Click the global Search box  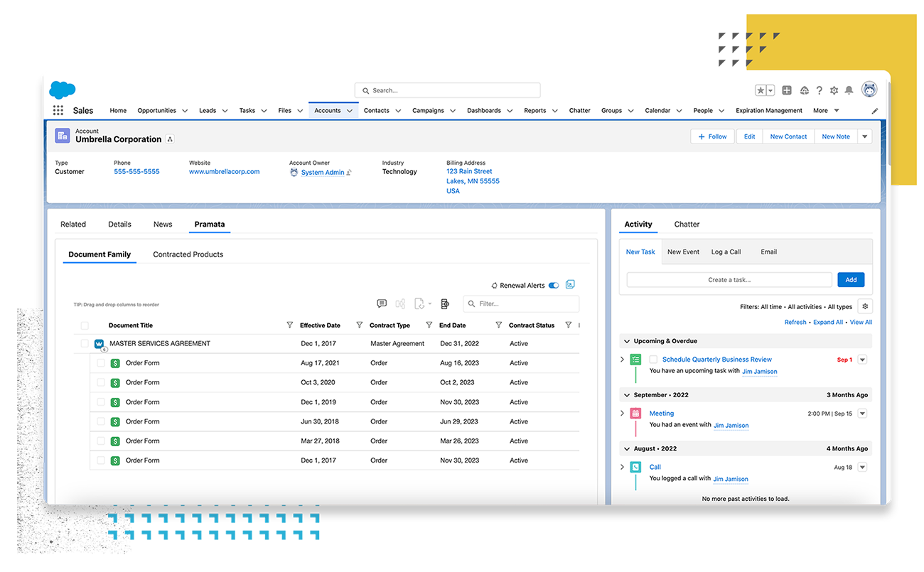pos(447,90)
